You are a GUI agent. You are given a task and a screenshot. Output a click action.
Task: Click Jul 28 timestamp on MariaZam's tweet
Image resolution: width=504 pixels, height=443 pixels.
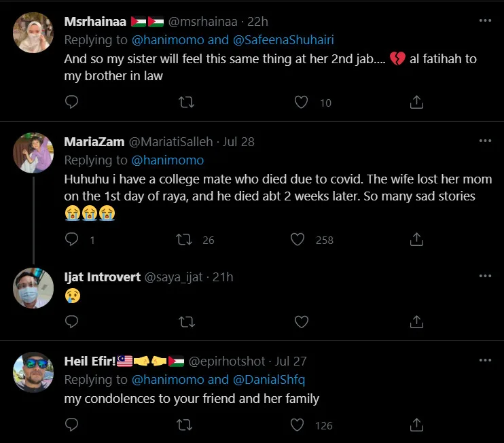pos(238,141)
